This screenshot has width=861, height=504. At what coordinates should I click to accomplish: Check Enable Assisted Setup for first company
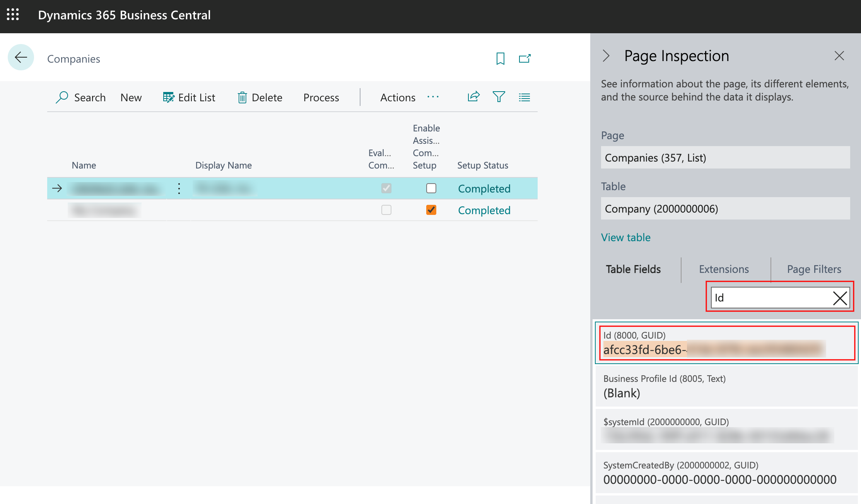[431, 188]
